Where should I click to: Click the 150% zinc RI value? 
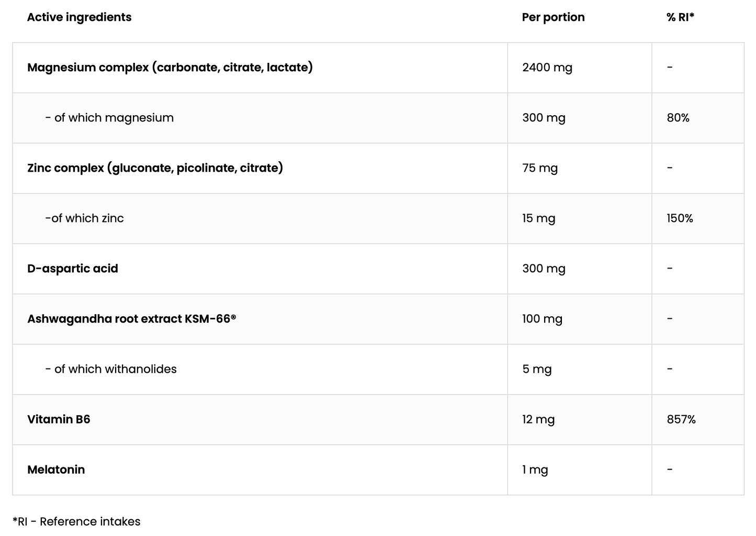coord(680,218)
